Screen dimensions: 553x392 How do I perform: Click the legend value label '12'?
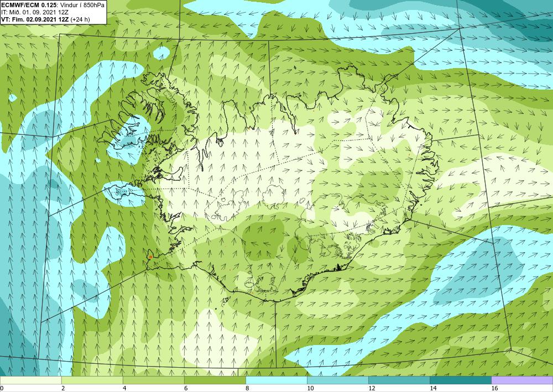(372, 389)
